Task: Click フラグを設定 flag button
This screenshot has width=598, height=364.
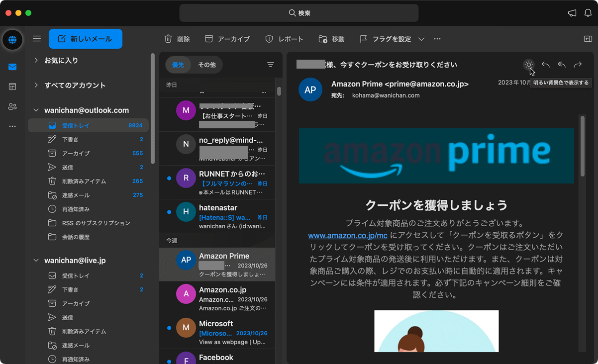Action: pos(385,39)
